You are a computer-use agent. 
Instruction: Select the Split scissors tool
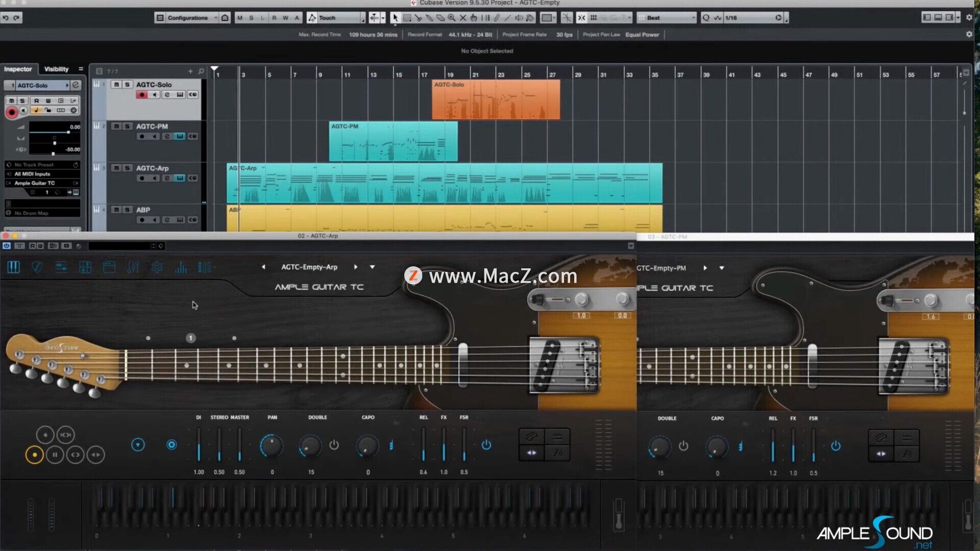point(418,18)
